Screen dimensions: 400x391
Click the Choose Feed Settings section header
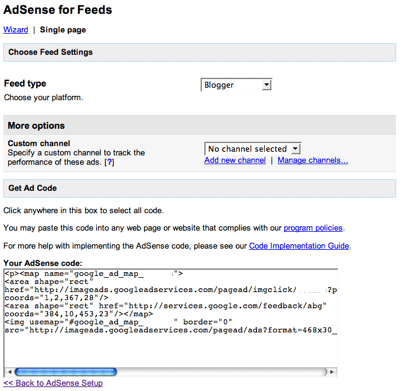(200, 52)
